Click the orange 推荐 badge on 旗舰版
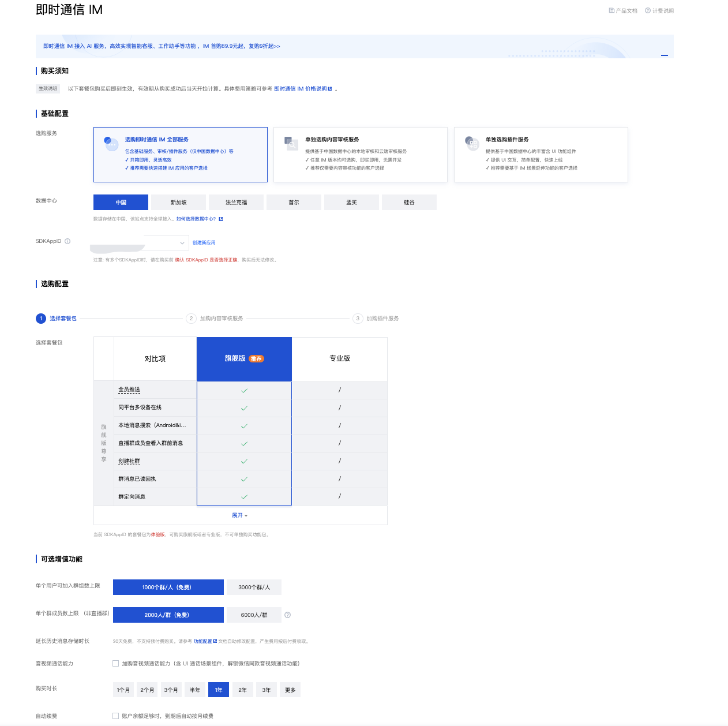 click(257, 359)
